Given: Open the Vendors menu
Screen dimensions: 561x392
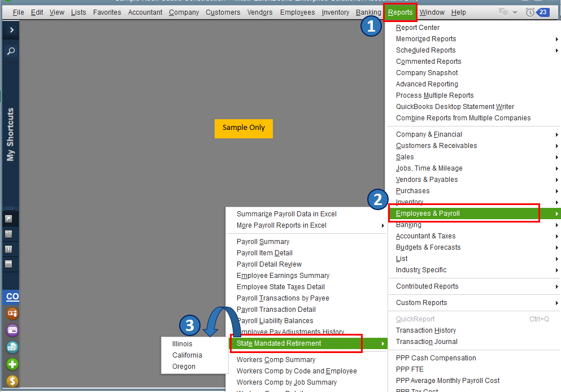Looking at the screenshot, I should [x=260, y=12].
